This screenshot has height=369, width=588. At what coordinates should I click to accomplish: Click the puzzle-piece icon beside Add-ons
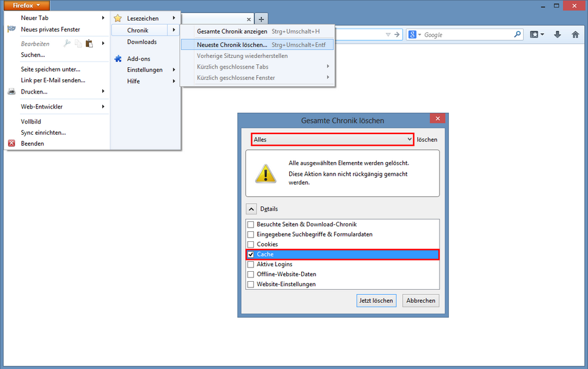(118, 59)
